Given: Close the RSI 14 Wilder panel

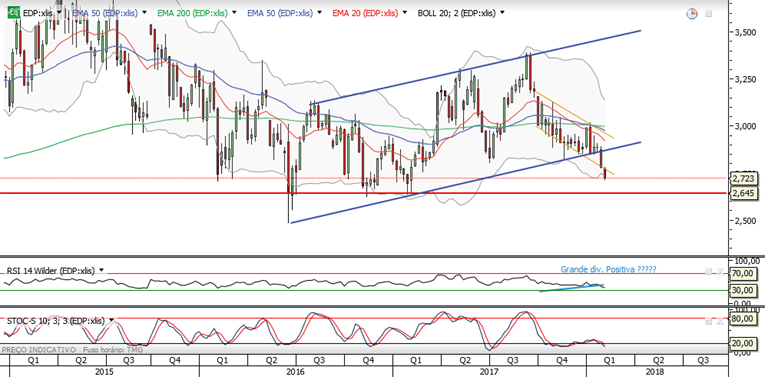Looking at the screenshot, I should (x=721, y=270).
